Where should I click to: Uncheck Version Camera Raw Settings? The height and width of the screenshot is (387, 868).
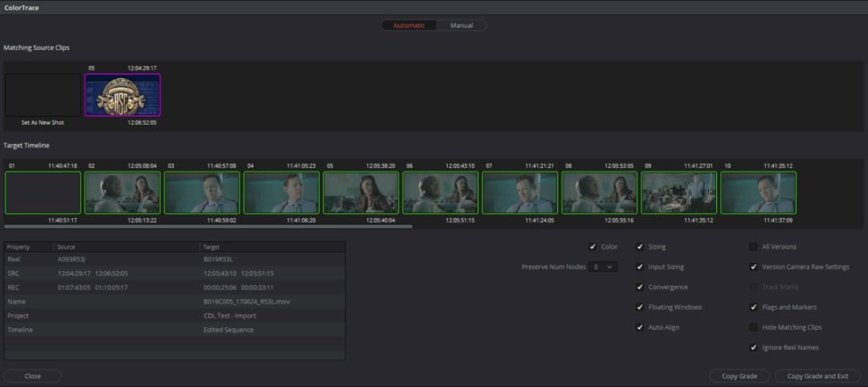tap(753, 266)
